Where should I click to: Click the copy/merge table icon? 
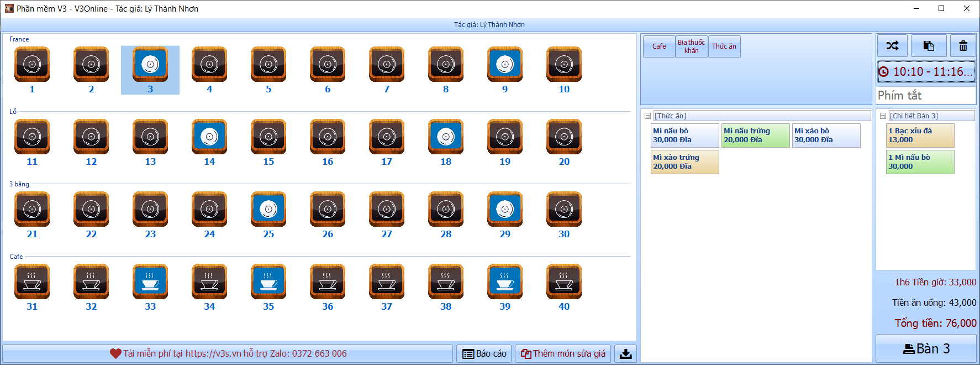(929, 46)
